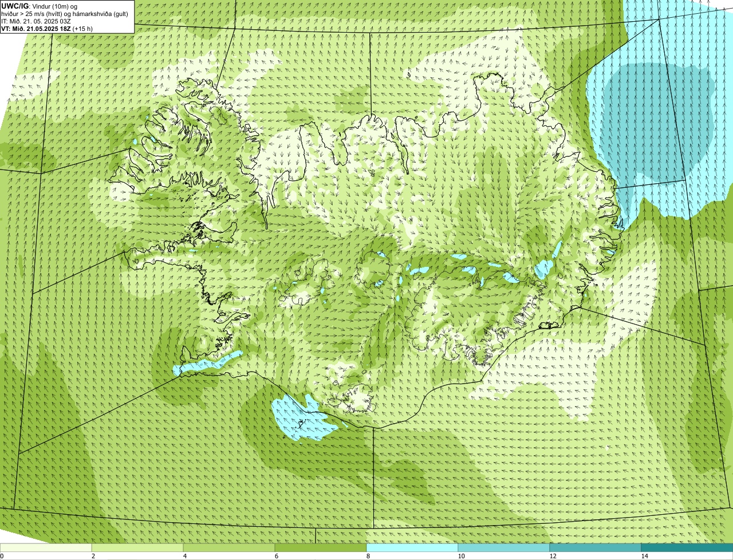
Task: Click the '8' tick label on the color scale
Action: [x=368, y=556]
